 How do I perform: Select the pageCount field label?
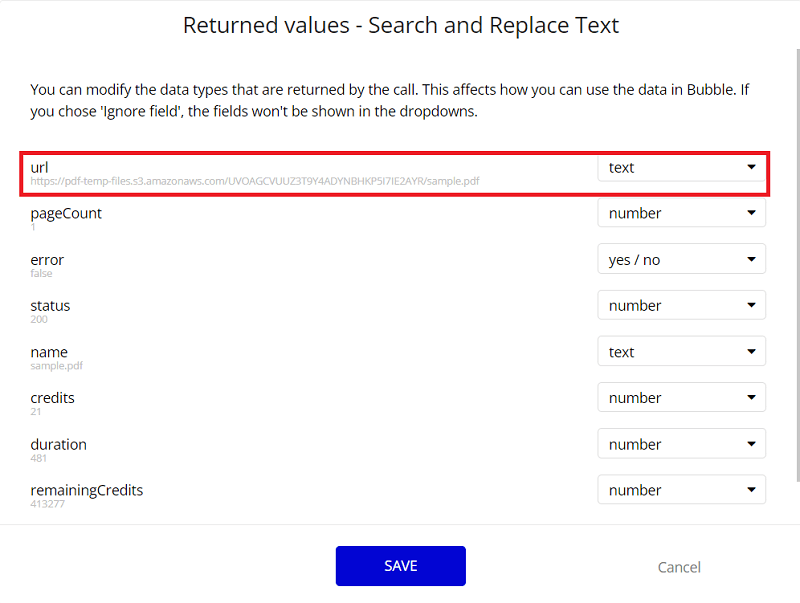[x=66, y=213]
